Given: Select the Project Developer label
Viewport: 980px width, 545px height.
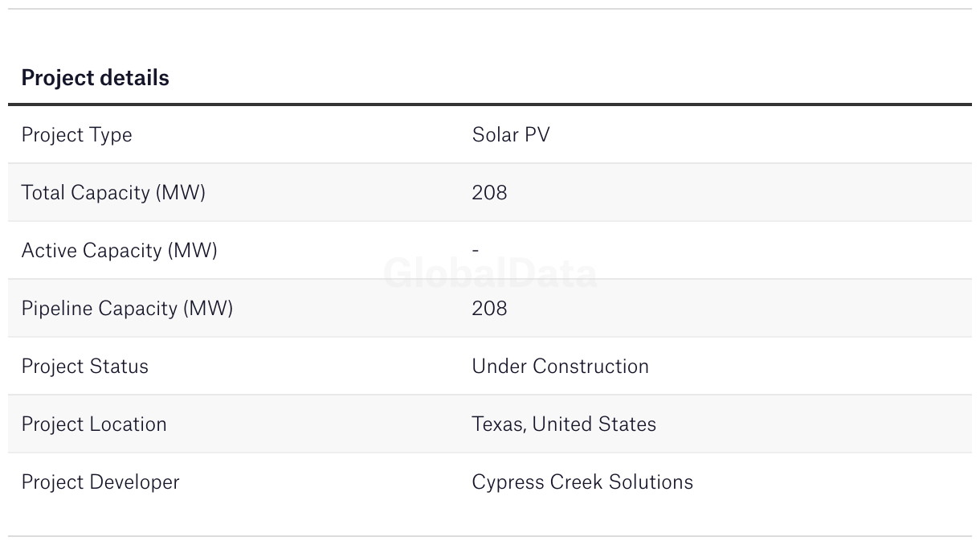Looking at the screenshot, I should [100, 482].
